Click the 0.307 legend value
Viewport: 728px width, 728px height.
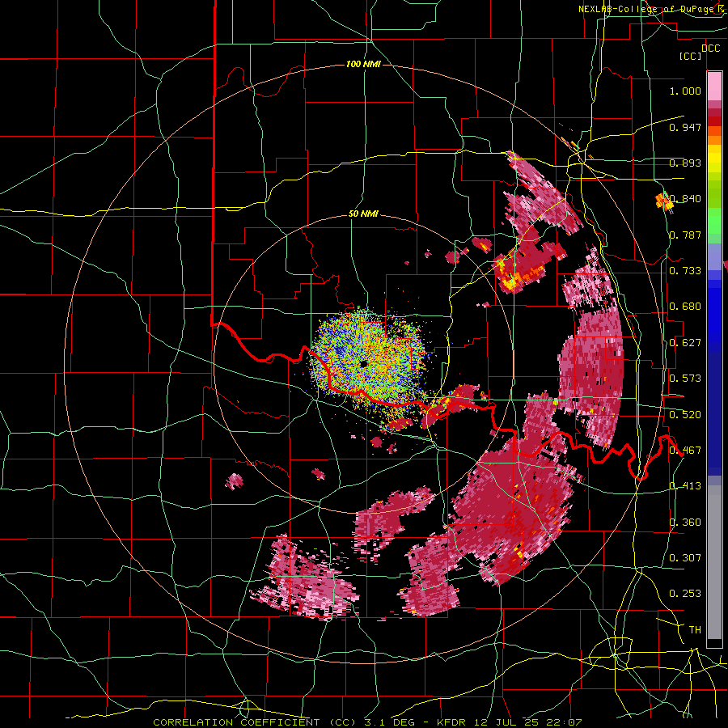(x=685, y=558)
